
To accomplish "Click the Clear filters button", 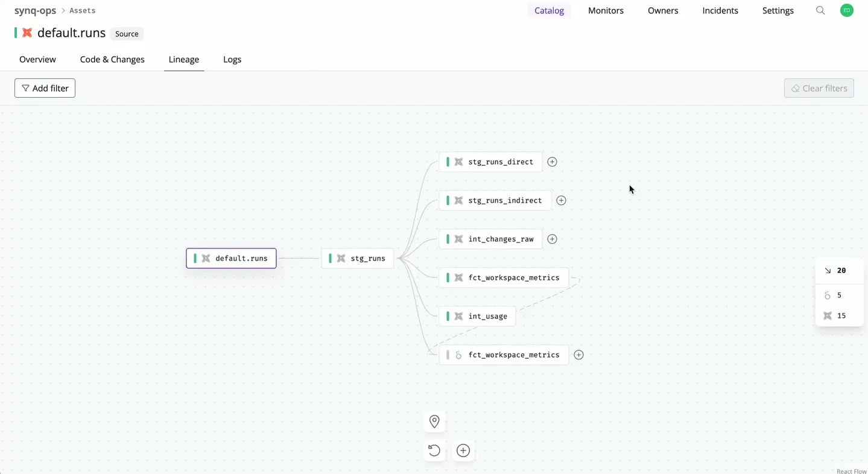I will coord(819,88).
